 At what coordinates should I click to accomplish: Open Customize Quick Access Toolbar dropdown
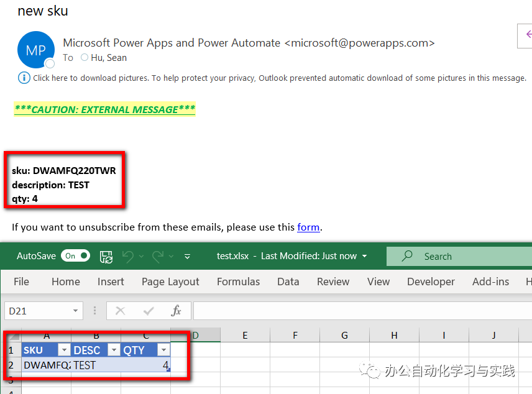(x=187, y=257)
